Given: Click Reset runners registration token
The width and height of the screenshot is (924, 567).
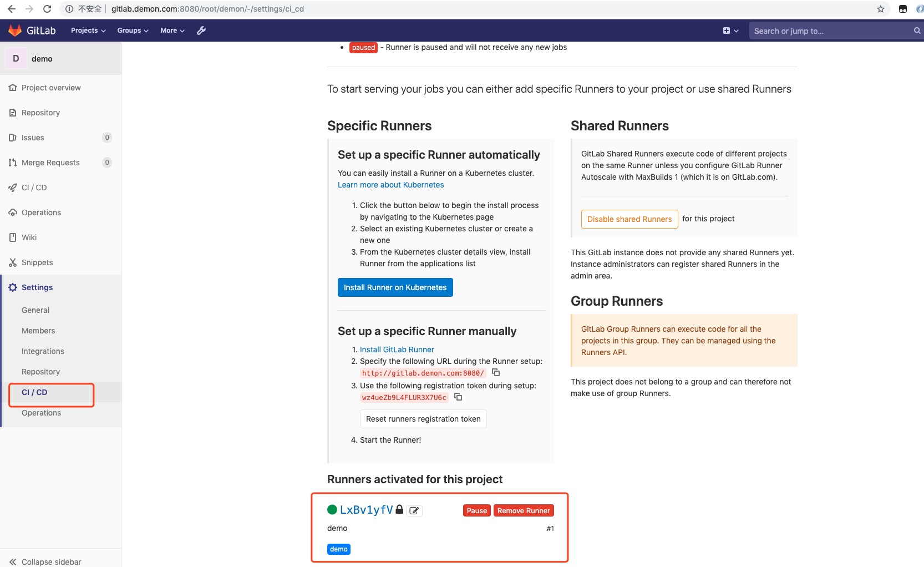Looking at the screenshot, I should pos(423,419).
